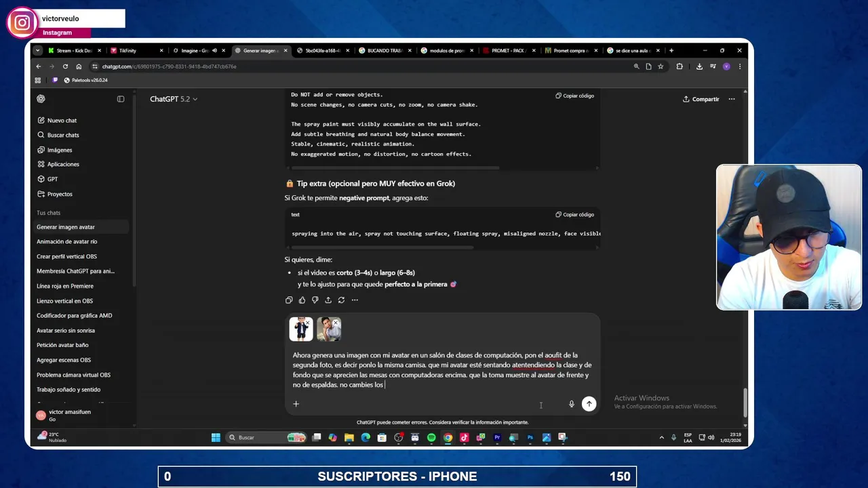This screenshot has height=488, width=868.
Task: Switch to the PROMET - PACK tab
Action: coord(509,51)
